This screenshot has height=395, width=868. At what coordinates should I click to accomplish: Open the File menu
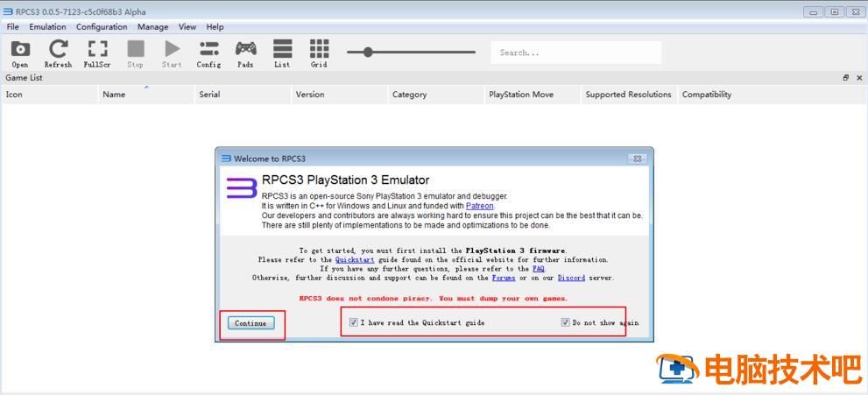tap(13, 26)
